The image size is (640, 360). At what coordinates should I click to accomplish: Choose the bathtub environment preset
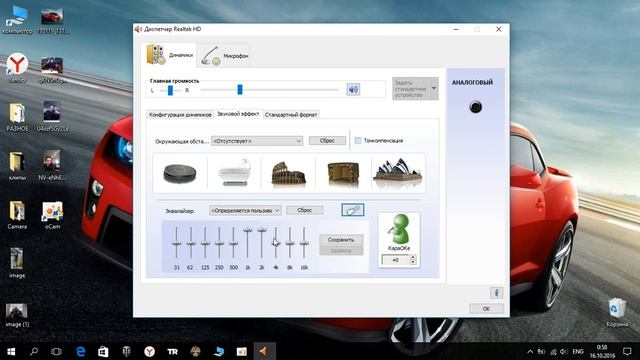[234, 173]
